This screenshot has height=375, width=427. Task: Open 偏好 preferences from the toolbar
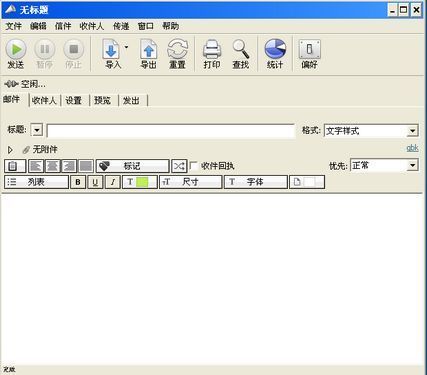point(310,49)
